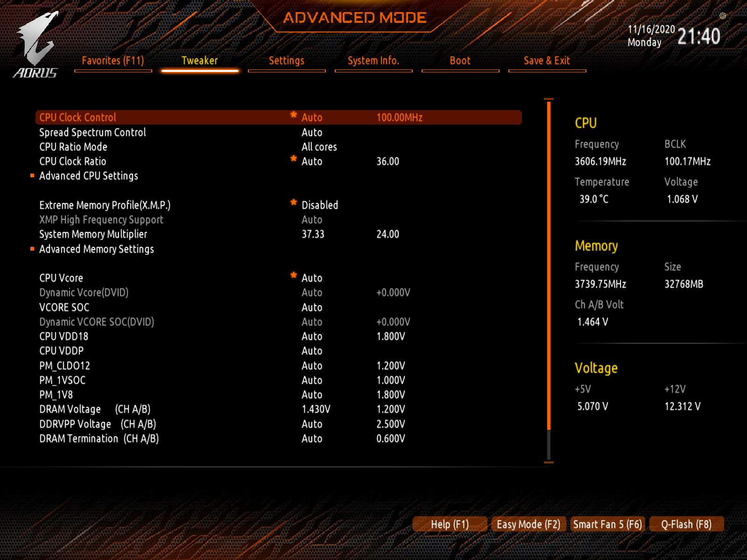
Task: Click Dynamic VCORE SOC(DVID) option
Action: coord(97,322)
